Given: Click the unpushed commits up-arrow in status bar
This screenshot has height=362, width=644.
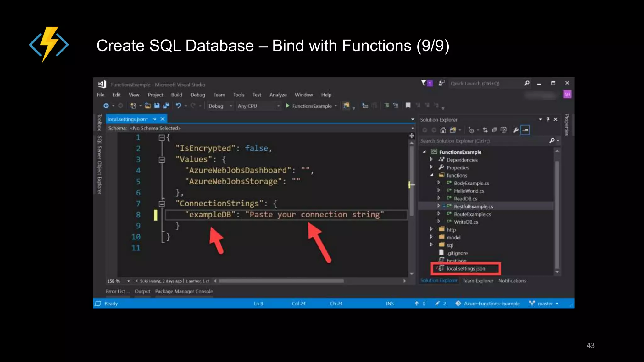Looking at the screenshot, I should (417, 303).
